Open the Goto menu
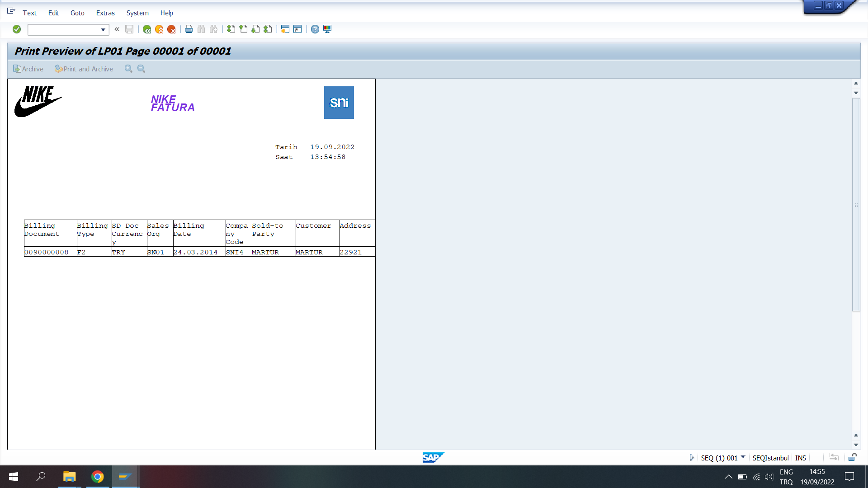 tap(77, 13)
